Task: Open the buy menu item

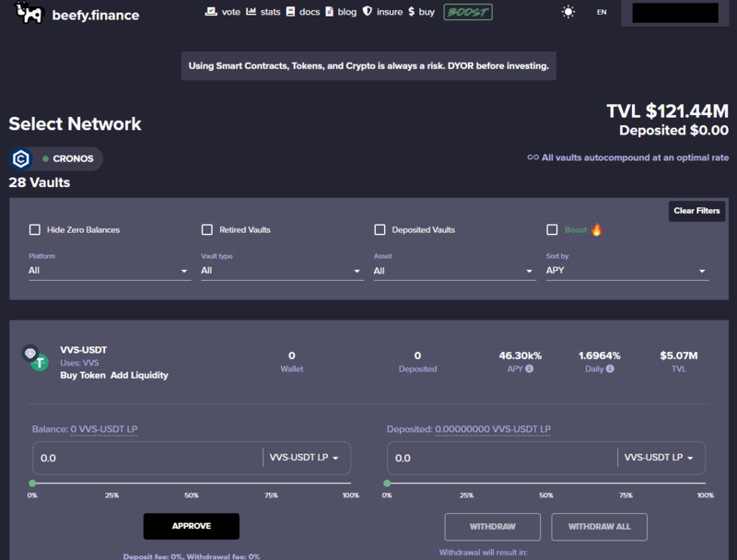Action: pos(427,12)
